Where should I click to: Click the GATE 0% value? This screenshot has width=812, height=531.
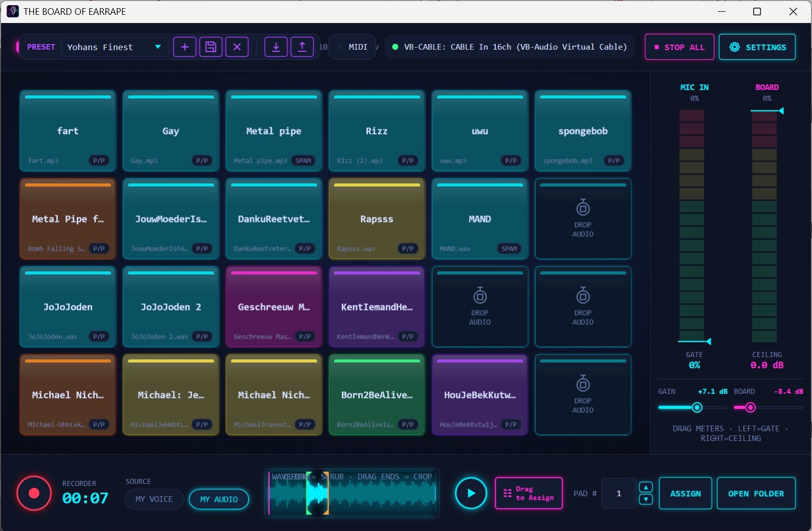pos(694,365)
